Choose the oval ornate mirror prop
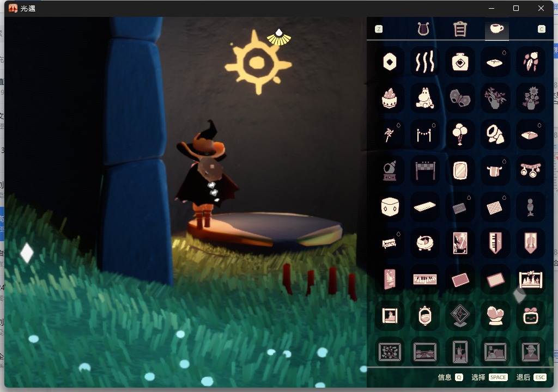Image resolution: width=558 pixels, height=392 pixels. coord(424,316)
